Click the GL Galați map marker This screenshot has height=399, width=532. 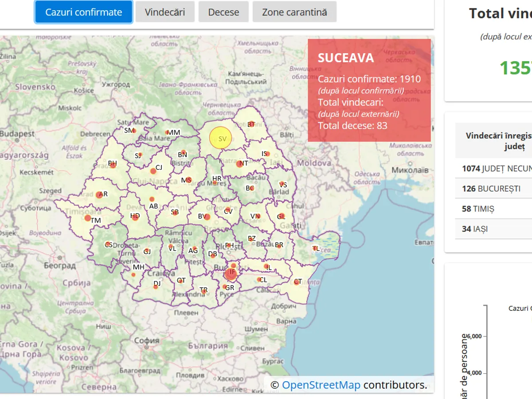[x=281, y=216]
